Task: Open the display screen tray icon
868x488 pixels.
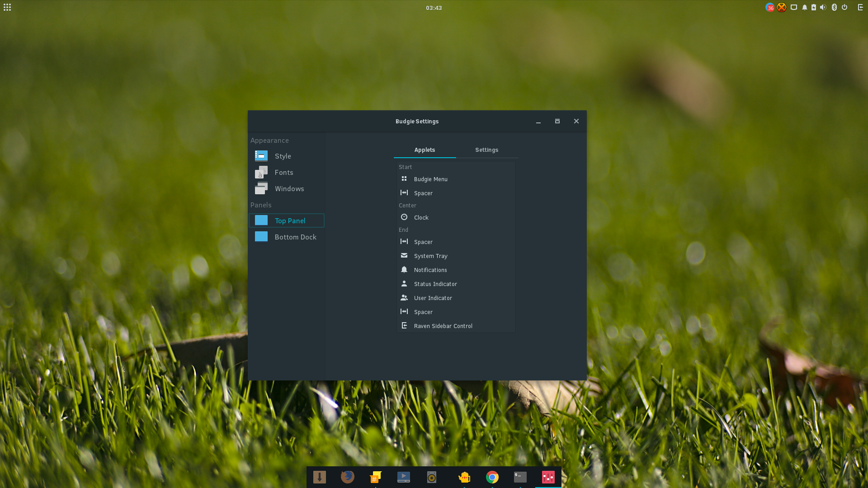Action: tap(794, 7)
